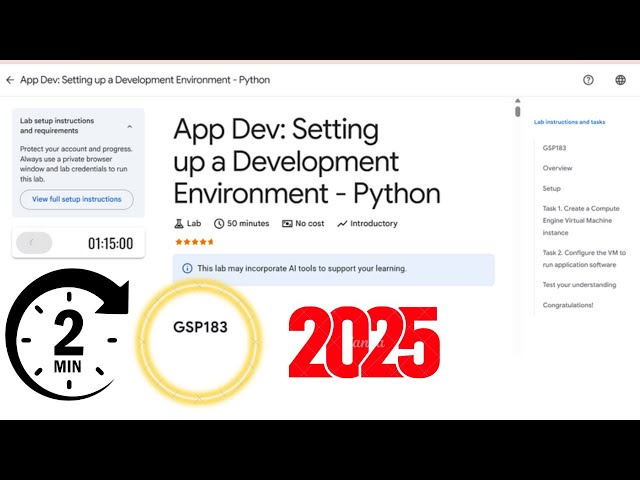Collapse the Lab setup instructions panel

pyautogui.click(x=129, y=126)
